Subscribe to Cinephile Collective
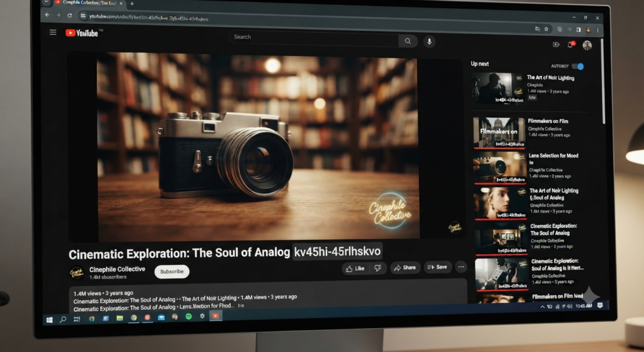Image resolution: width=644 pixels, height=352 pixels. click(172, 271)
